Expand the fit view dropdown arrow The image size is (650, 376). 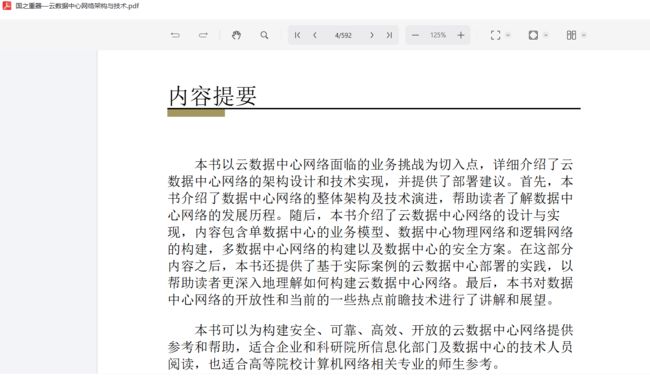click(x=508, y=35)
